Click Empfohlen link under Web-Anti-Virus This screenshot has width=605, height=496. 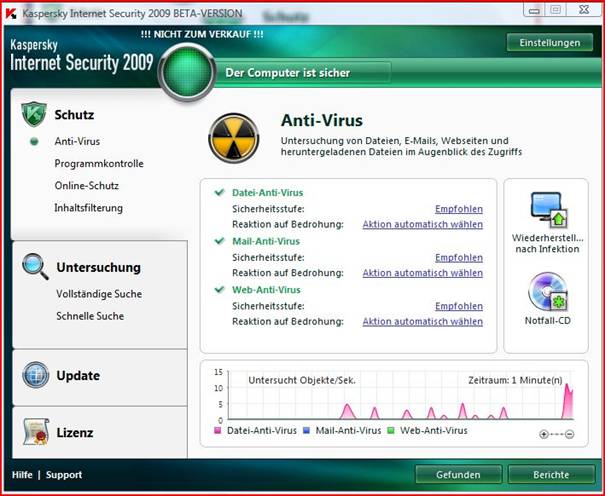(459, 306)
